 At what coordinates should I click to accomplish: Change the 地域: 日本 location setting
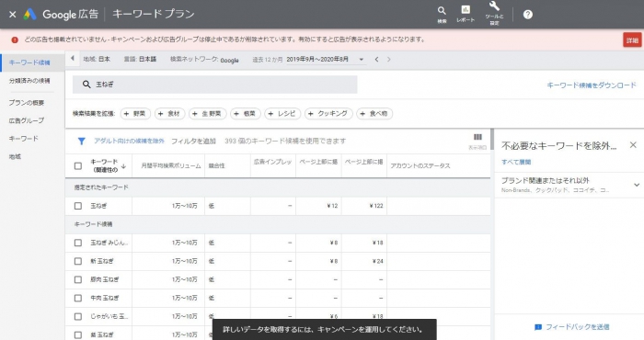tap(97, 59)
